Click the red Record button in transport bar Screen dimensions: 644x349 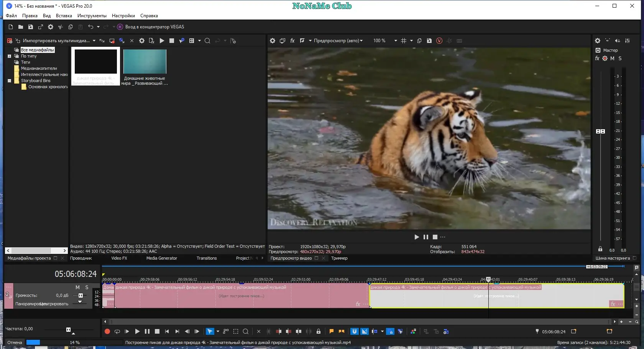107,332
